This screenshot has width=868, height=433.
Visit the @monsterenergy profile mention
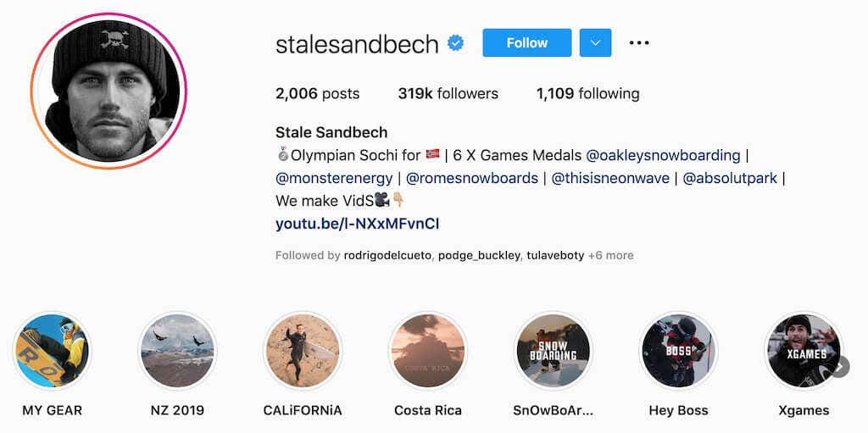(334, 178)
